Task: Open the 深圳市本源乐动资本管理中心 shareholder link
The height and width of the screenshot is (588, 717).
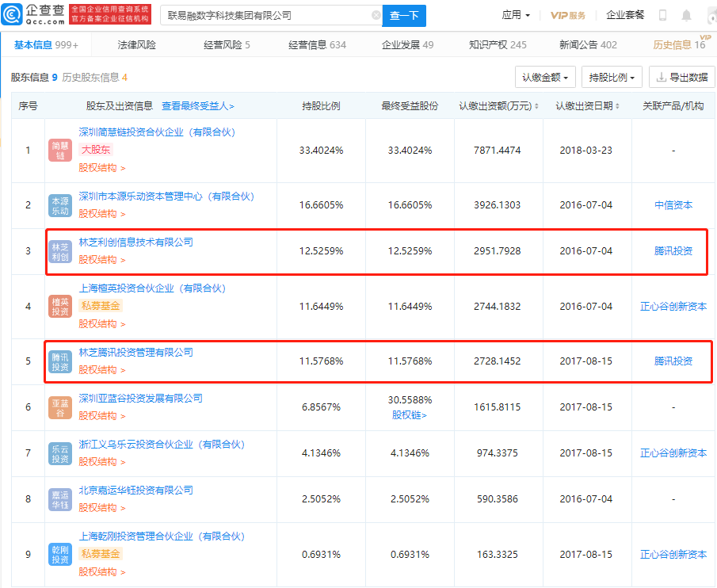Action: [x=166, y=197]
